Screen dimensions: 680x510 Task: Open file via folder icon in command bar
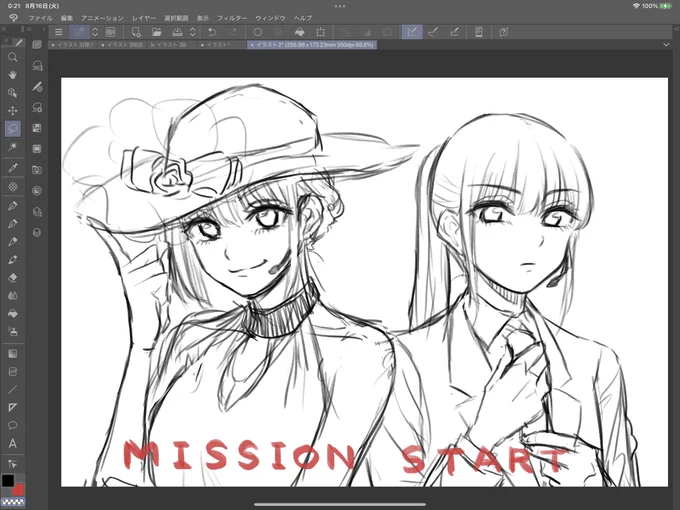(157, 32)
